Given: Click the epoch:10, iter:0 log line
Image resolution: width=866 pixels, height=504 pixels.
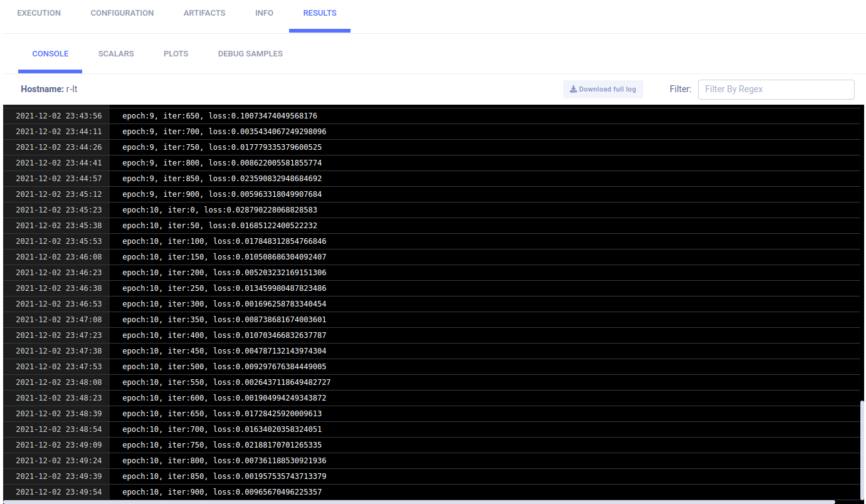Looking at the screenshot, I should point(219,210).
